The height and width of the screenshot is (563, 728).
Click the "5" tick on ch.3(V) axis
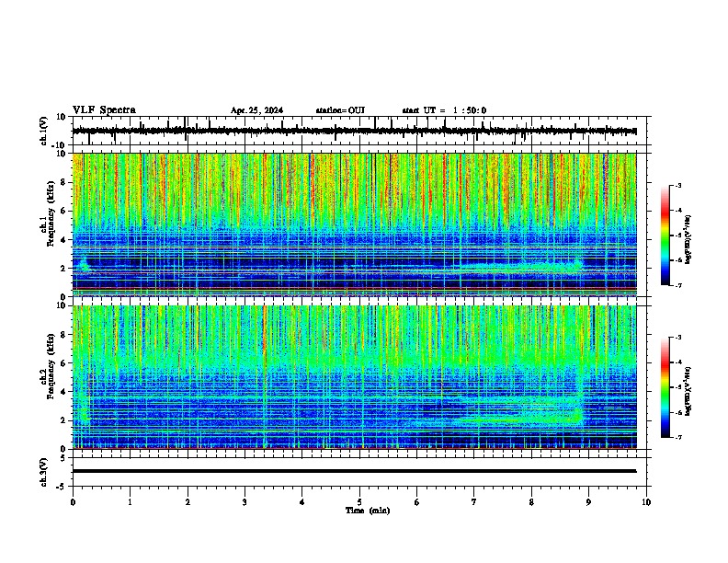64,458
